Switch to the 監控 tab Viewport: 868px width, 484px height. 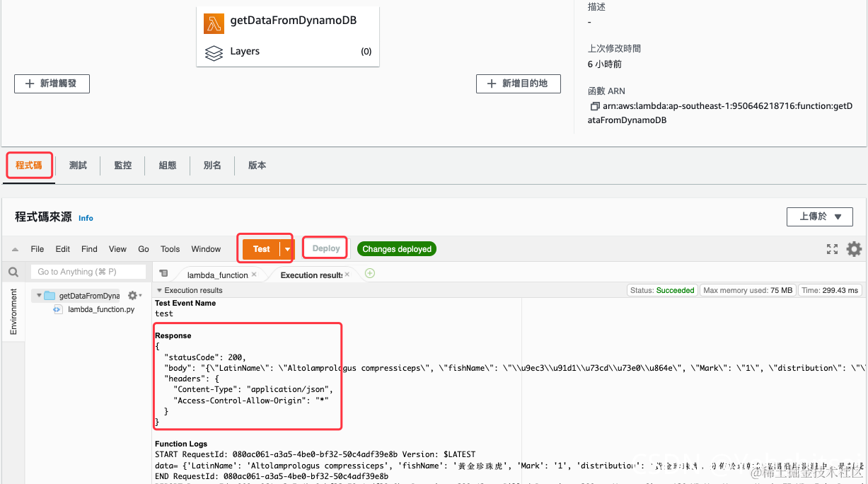pyautogui.click(x=122, y=166)
